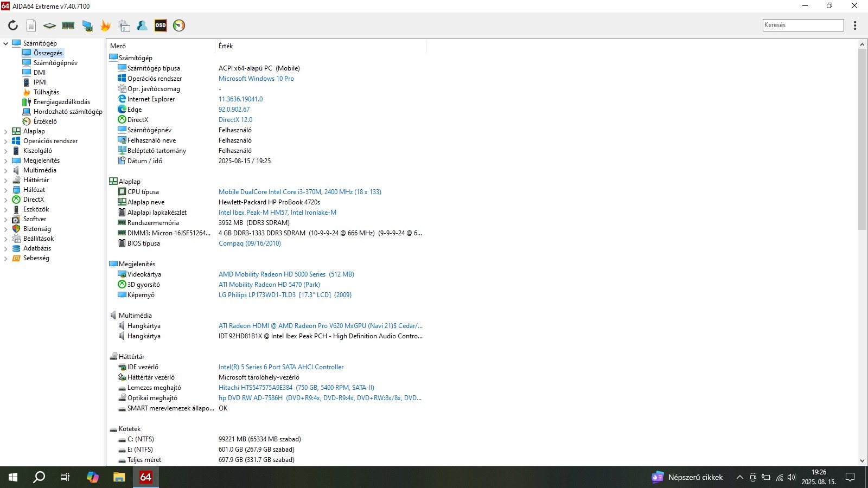Open the volume tray icon

pyautogui.click(x=792, y=477)
